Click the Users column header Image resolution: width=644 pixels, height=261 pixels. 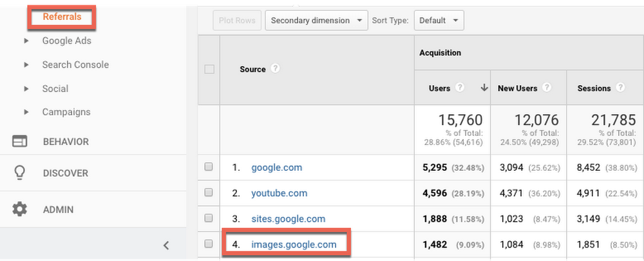[439, 88]
